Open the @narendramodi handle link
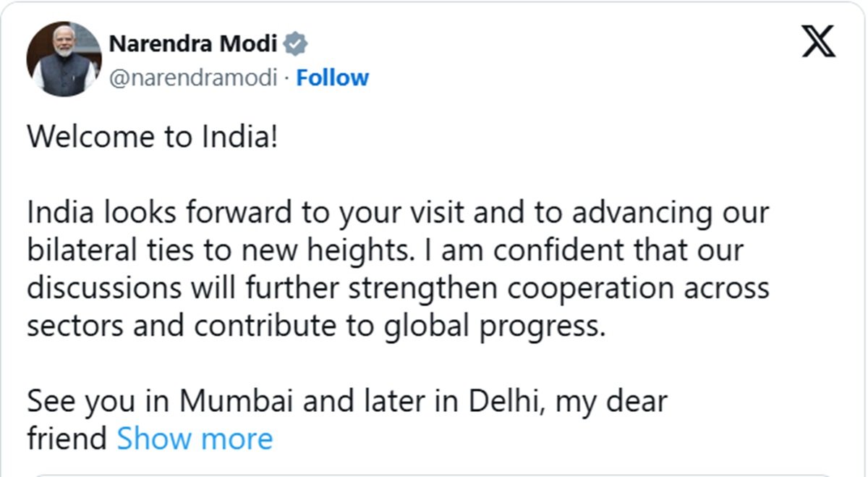The height and width of the screenshot is (477, 868). pos(193,78)
